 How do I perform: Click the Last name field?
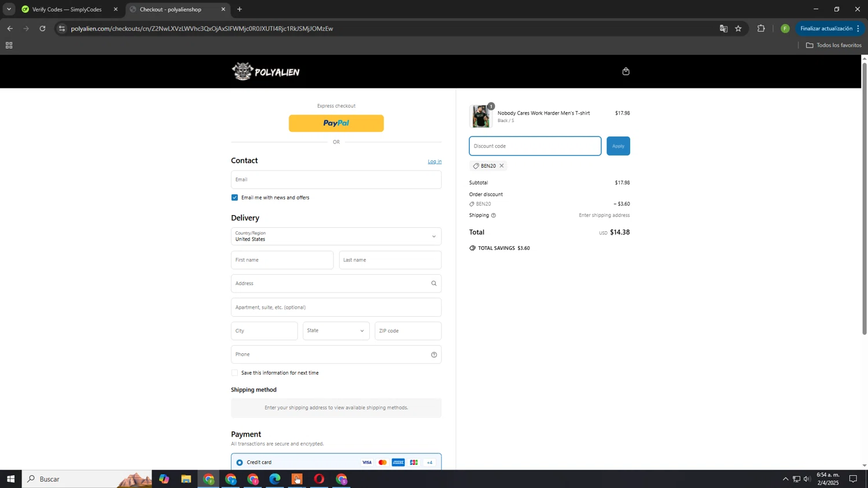[390, 260]
